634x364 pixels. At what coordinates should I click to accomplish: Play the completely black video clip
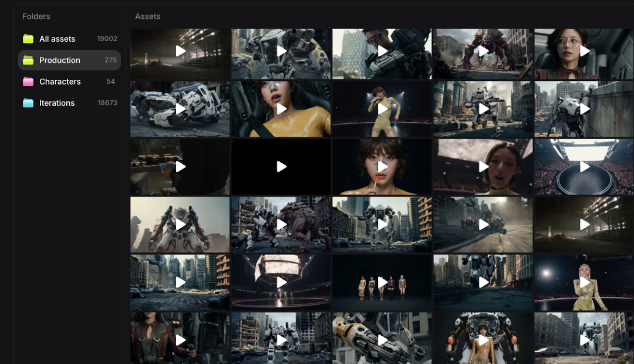(x=281, y=167)
